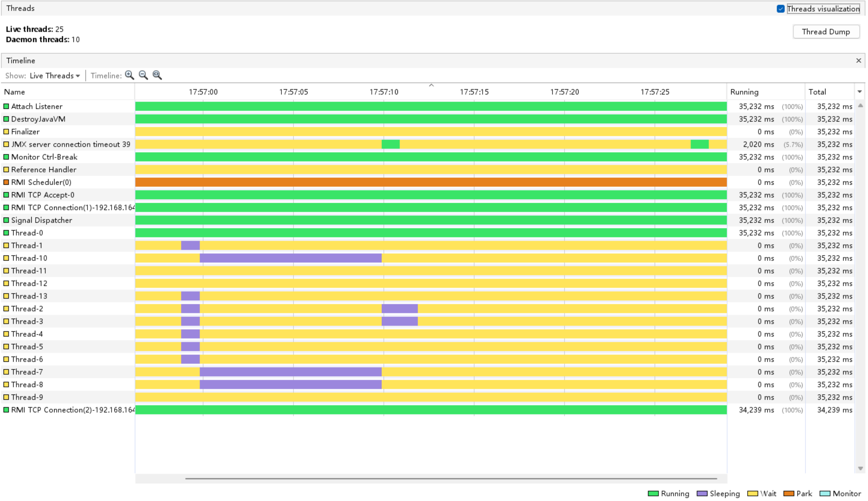Click the timeline scale-to-fit magnifier icon
Image resolution: width=868 pixels, height=501 pixels.
point(157,75)
